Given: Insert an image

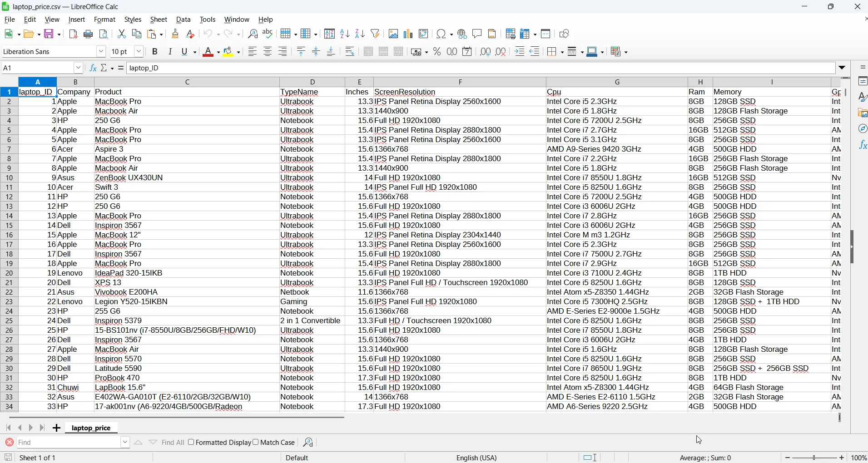Looking at the screenshot, I should [394, 34].
